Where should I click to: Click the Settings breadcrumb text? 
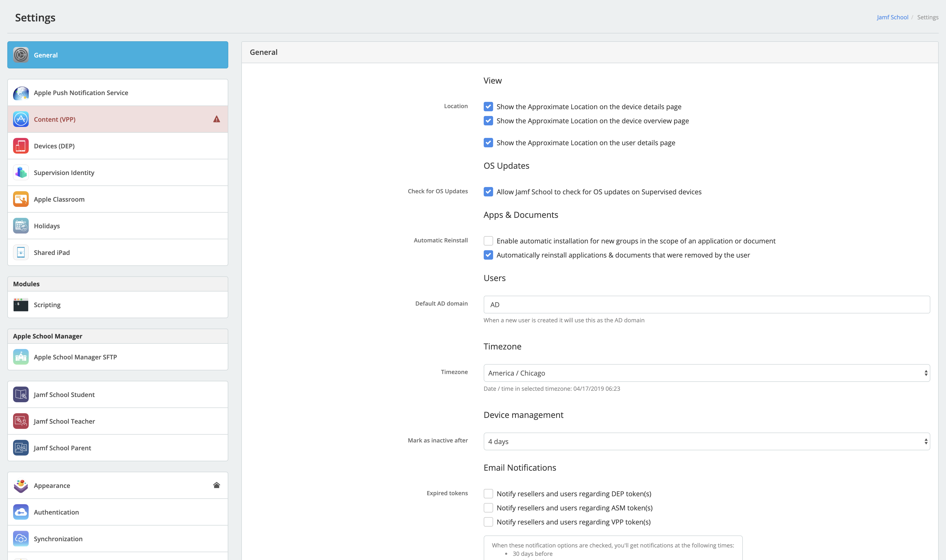[927, 17]
